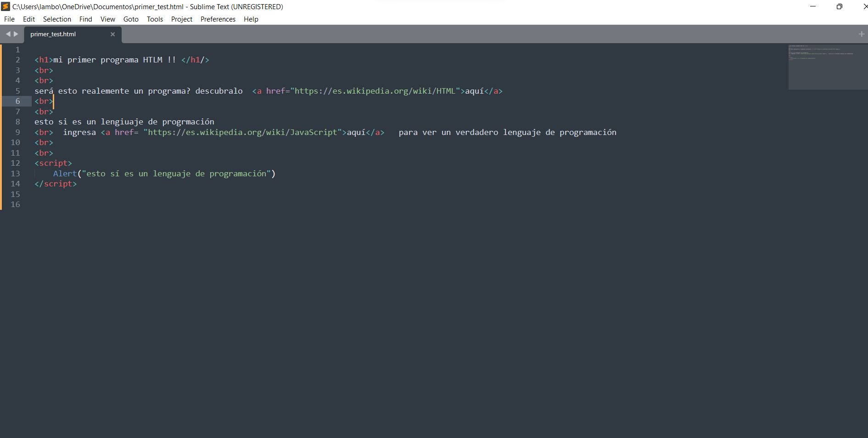Click the word 'descubralo' on line 5

[219, 91]
